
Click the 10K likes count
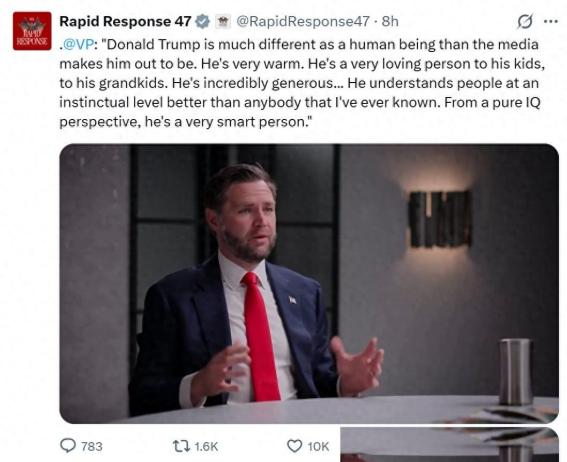[318, 446]
